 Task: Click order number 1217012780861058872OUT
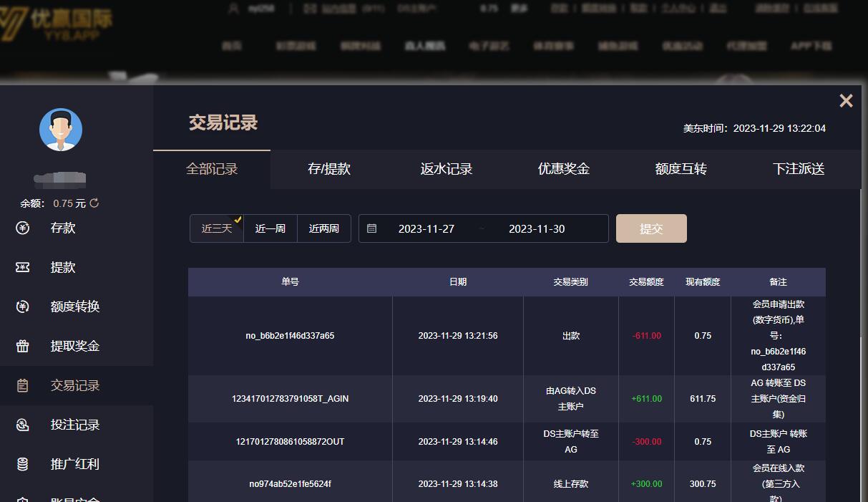click(290, 442)
